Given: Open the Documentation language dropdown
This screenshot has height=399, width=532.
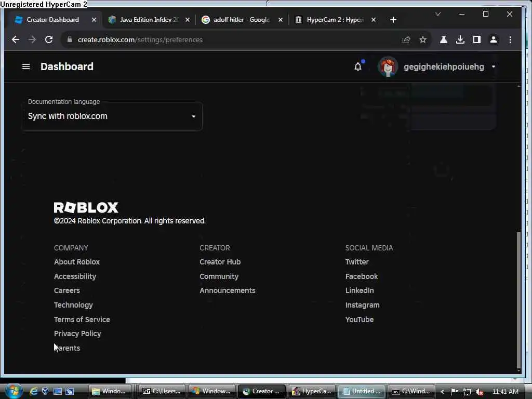Looking at the screenshot, I should point(112,116).
